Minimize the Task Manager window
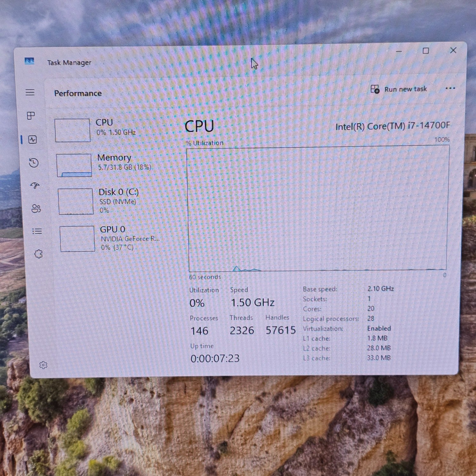The image size is (476, 476). pos(399,51)
